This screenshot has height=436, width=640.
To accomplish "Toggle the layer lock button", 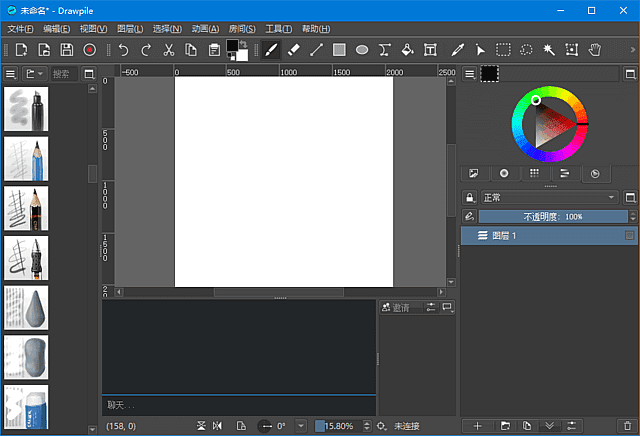I will 469,198.
